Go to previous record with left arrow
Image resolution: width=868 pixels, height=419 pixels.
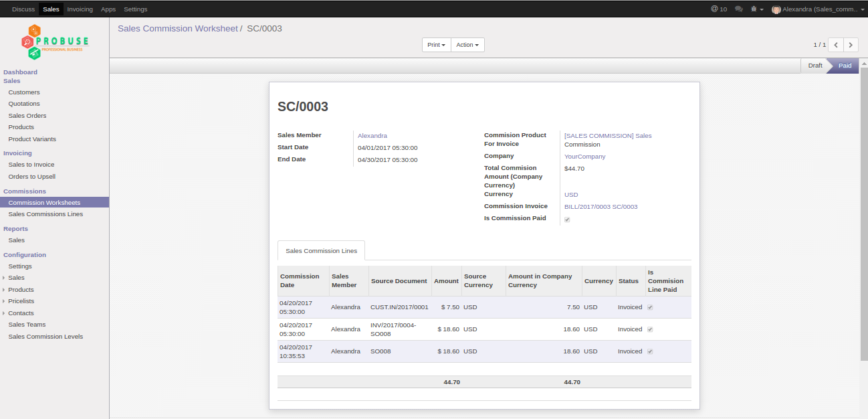click(835, 45)
